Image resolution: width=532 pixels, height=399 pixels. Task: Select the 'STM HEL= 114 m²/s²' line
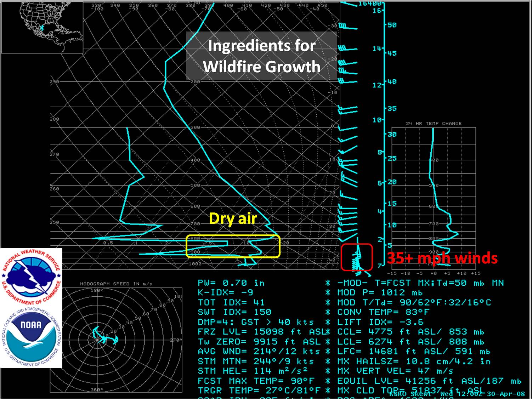(253, 371)
